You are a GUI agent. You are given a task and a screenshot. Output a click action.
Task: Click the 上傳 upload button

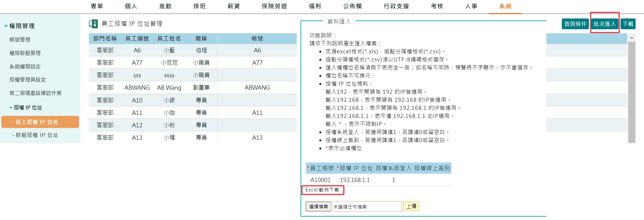411,206
